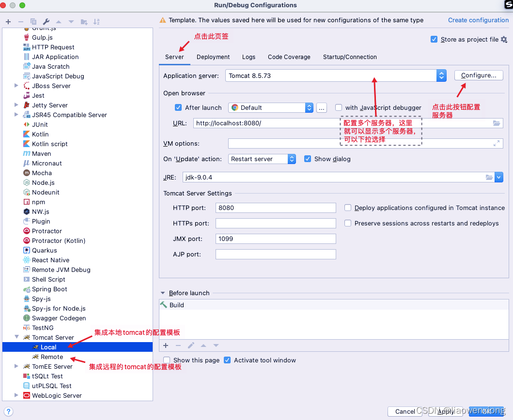Image resolution: width=513 pixels, height=420 pixels.
Task: Enable Show this page checkbox
Action: pos(167,360)
